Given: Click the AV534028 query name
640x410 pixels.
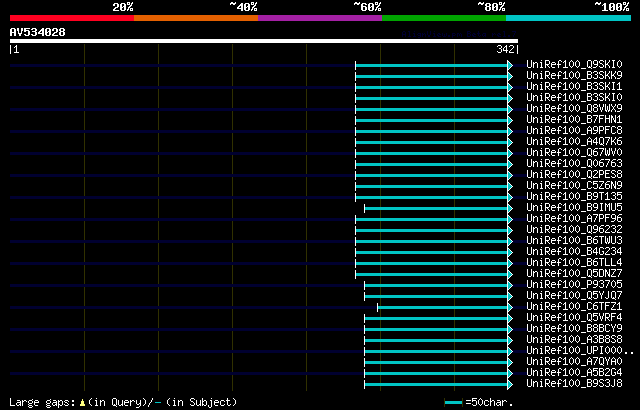Looking at the screenshot, I should click(x=38, y=32).
